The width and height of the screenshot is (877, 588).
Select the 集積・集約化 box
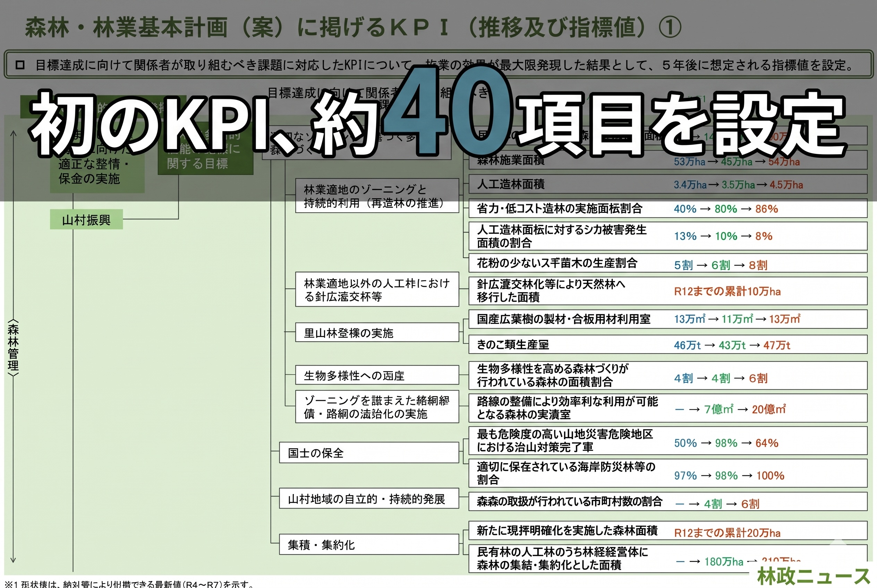click(368, 545)
